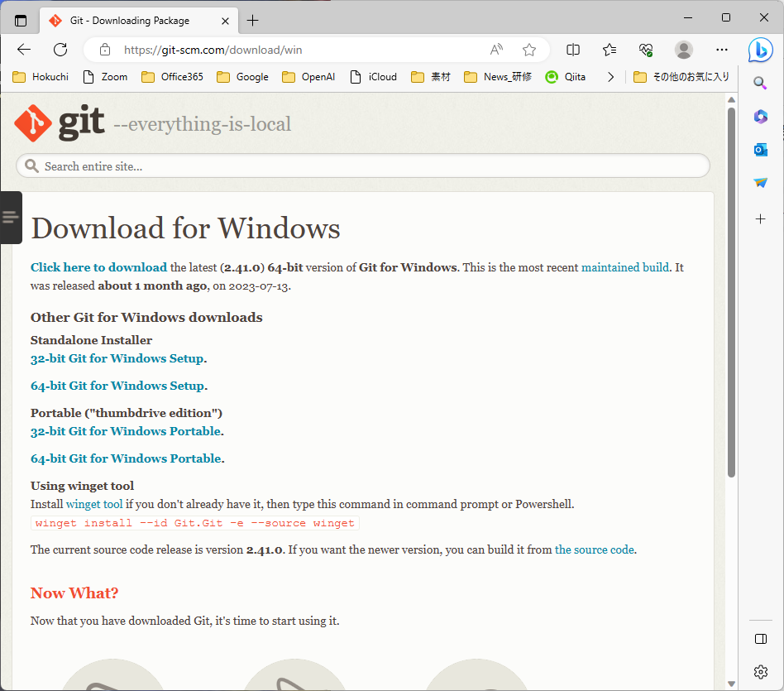The width and height of the screenshot is (784, 691).
Task: Click the vertical scrollbar thumb
Action: pos(732,292)
